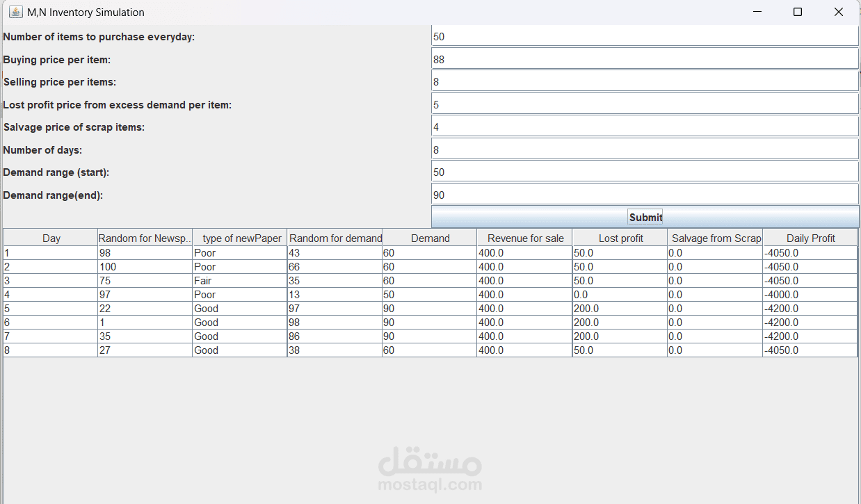861x504 pixels.
Task: Select the 0.0 lost profit cell of day 4
Action: click(620, 295)
